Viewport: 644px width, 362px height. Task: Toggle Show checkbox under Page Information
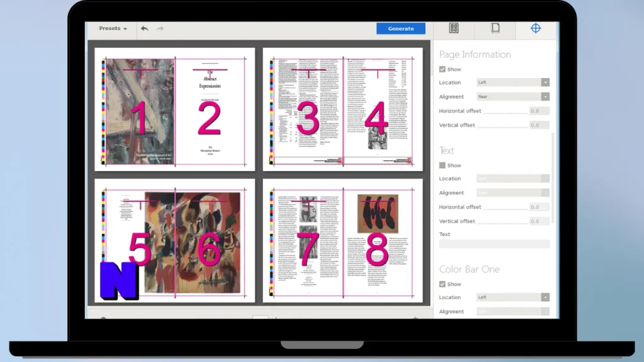442,69
